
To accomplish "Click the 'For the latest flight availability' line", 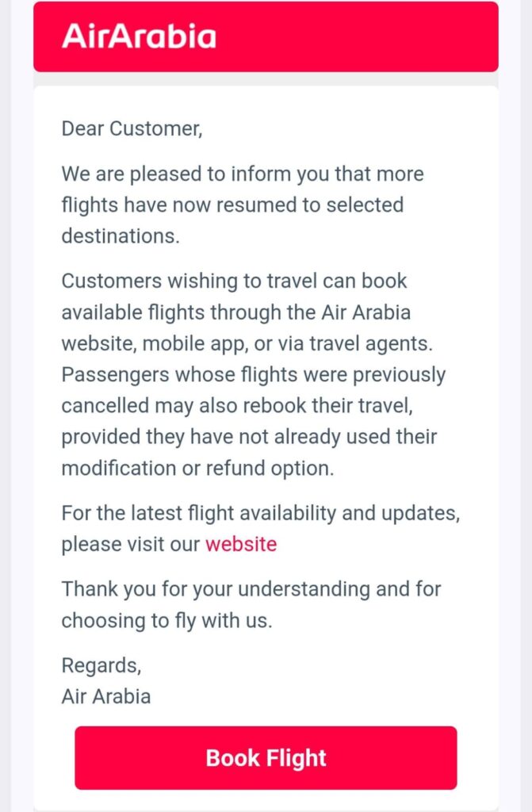I will coord(260,513).
